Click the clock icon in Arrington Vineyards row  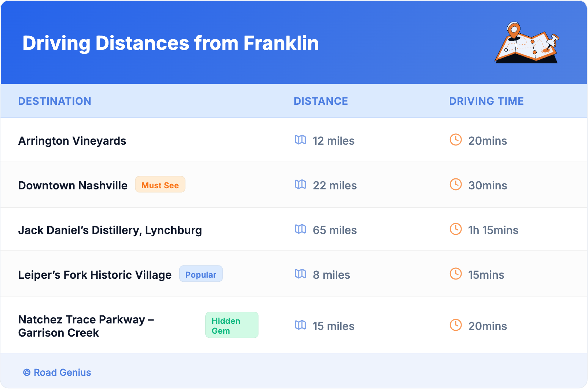click(x=456, y=140)
